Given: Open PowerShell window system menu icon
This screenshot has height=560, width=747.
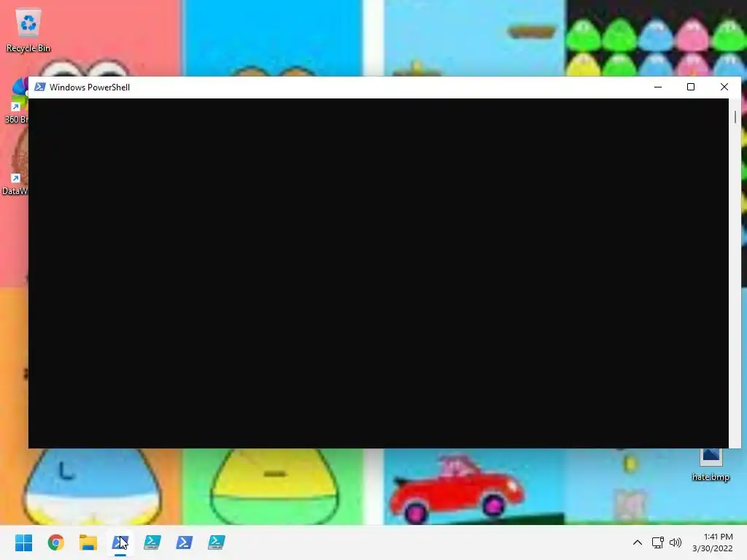Looking at the screenshot, I should pos(40,87).
